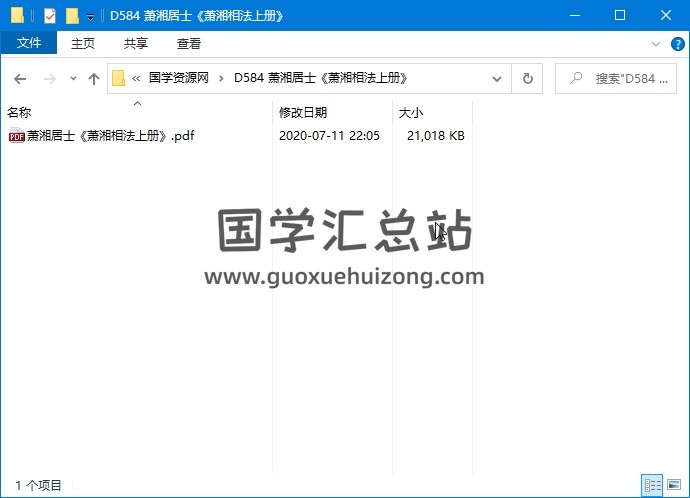690x498 pixels.
Task: Open the recent locations dropdown
Action: pos(73,79)
